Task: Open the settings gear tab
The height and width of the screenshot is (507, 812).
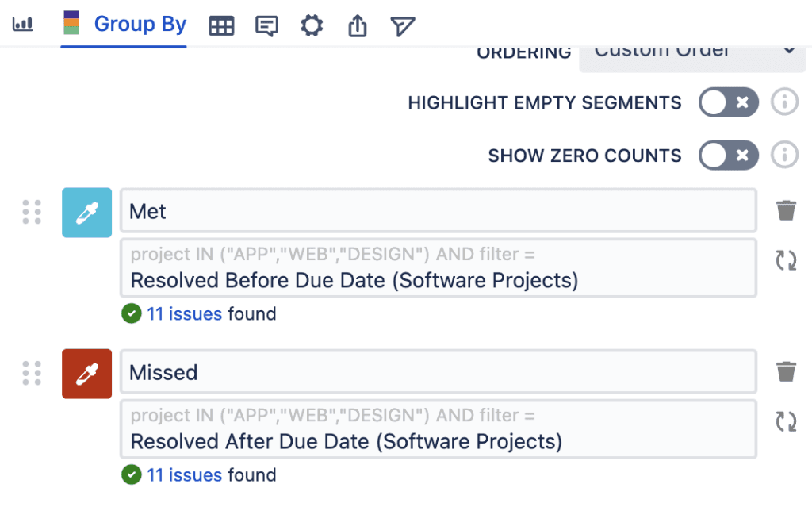Action: coord(312,26)
